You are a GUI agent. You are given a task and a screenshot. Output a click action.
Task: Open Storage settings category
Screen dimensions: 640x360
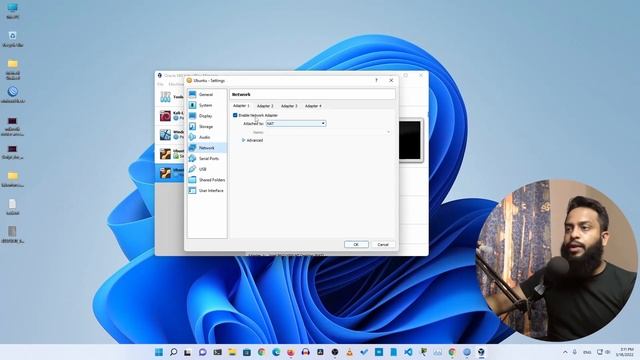pos(207,127)
